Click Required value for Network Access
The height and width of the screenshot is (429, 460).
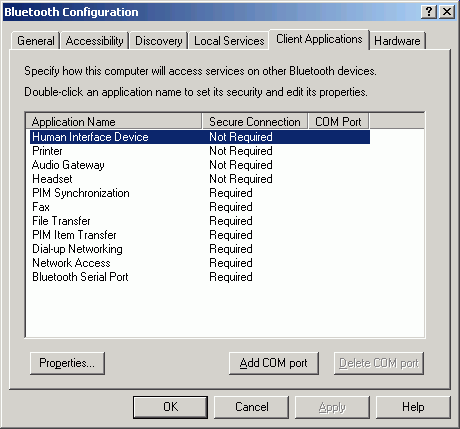[x=231, y=263]
